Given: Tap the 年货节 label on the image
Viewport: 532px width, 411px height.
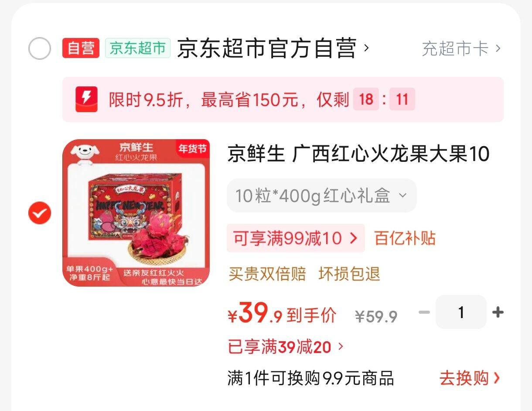Looking at the screenshot, I should click(192, 148).
